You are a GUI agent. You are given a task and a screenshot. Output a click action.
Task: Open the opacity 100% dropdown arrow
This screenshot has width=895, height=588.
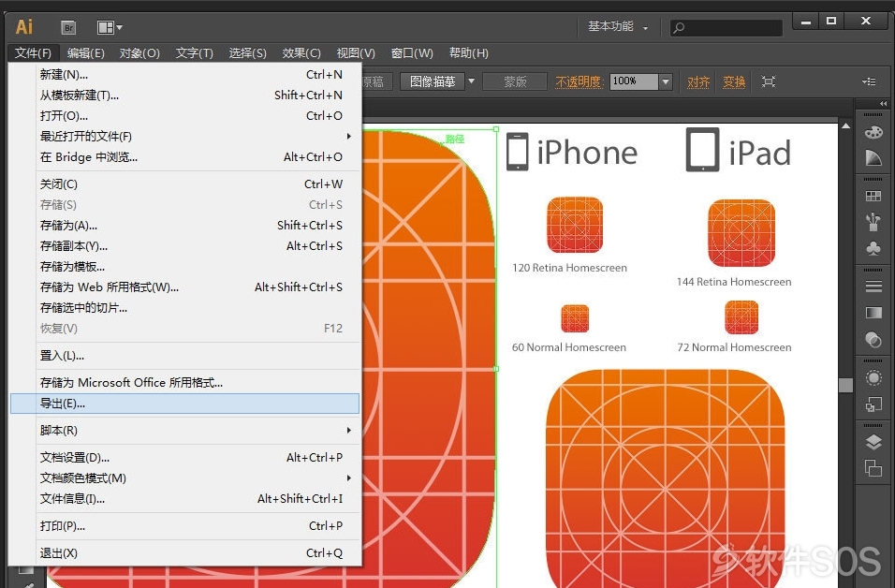[666, 81]
